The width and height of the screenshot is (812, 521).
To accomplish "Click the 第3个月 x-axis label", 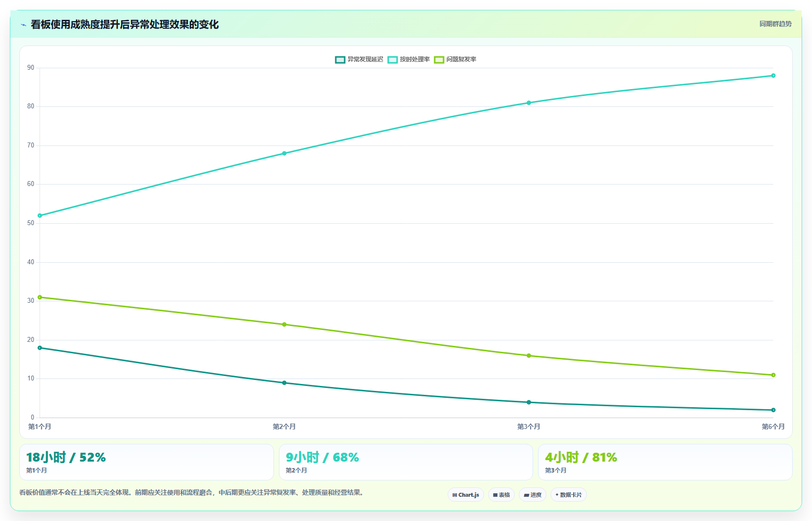I will [529, 426].
